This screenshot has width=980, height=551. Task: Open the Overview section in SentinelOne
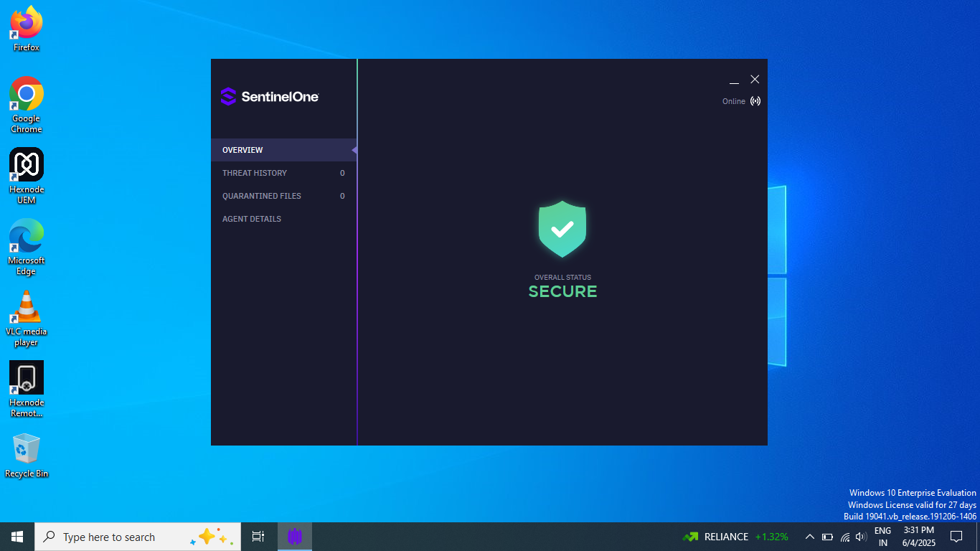click(x=283, y=150)
